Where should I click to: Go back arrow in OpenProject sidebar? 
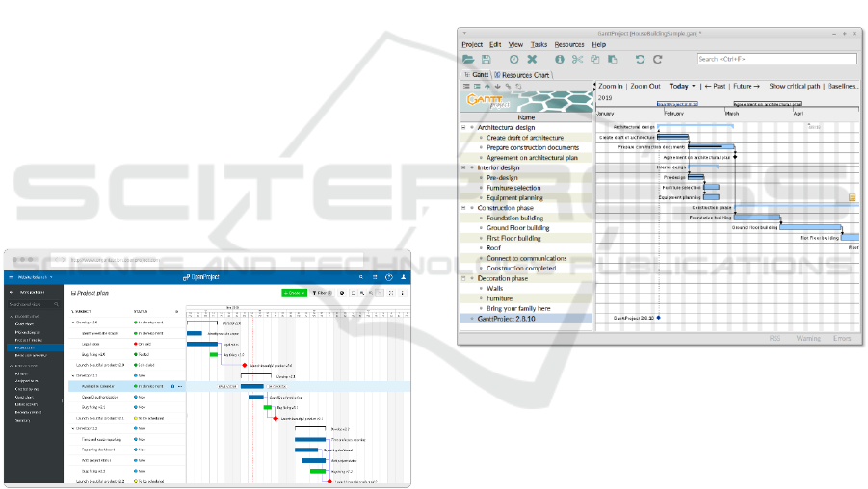[12, 292]
